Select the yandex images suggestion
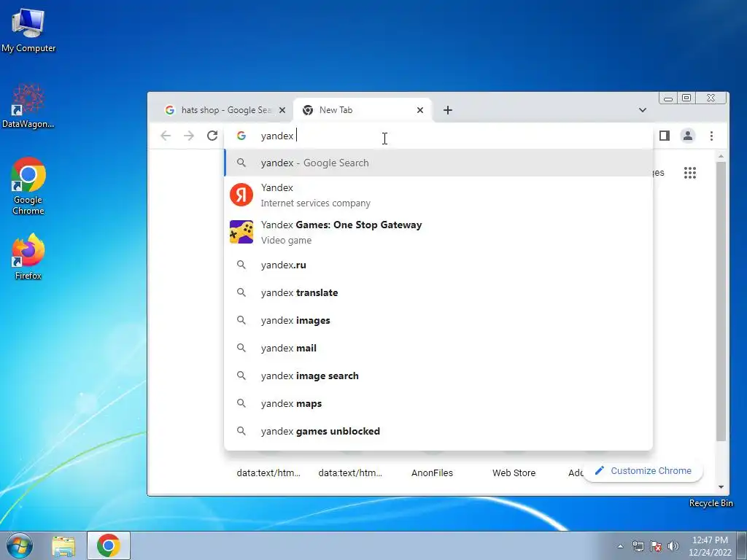The height and width of the screenshot is (560, 747). (438, 321)
